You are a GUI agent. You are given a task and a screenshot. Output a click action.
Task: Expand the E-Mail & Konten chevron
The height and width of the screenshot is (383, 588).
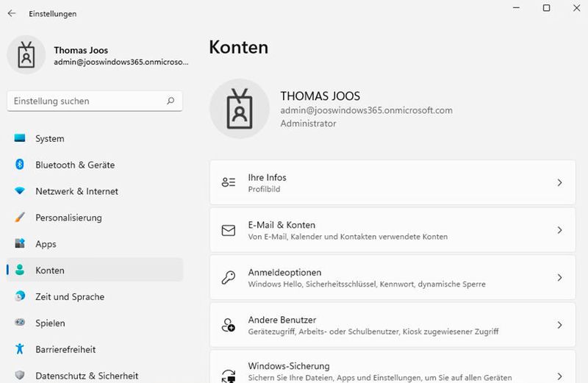[x=559, y=230]
